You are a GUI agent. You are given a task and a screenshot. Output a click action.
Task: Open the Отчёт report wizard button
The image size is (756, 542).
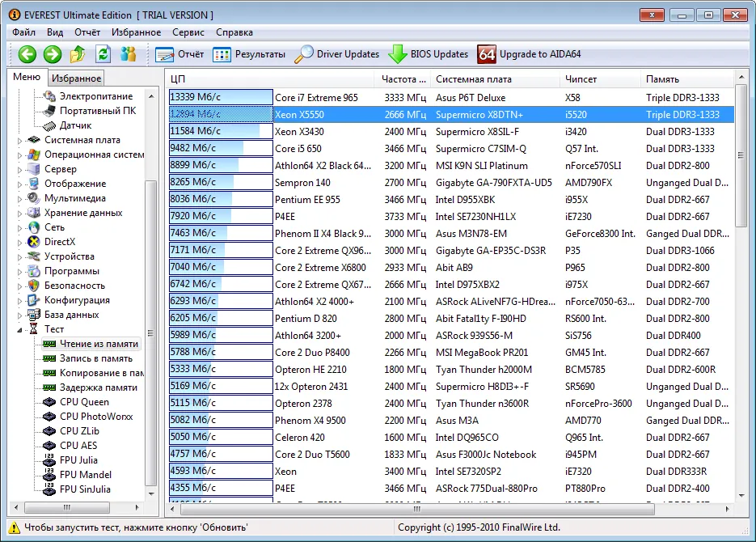[x=179, y=54]
